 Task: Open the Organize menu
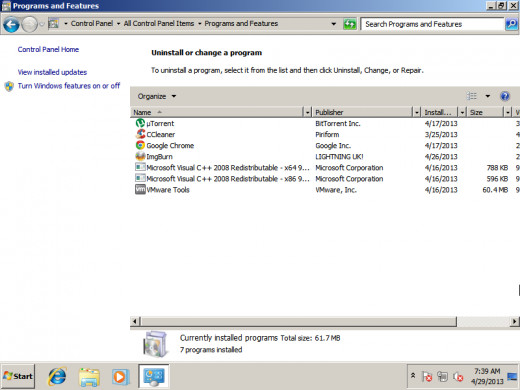point(157,96)
